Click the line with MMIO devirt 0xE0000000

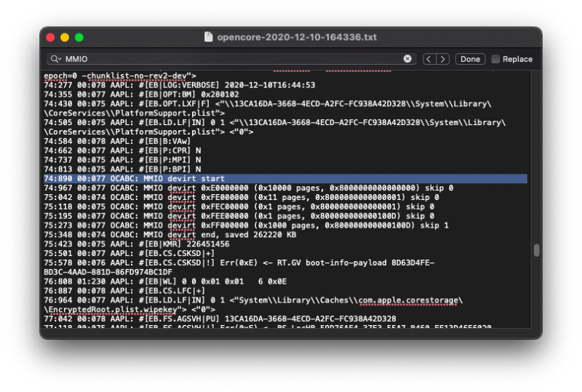pyautogui.click(x=248, y=188)
